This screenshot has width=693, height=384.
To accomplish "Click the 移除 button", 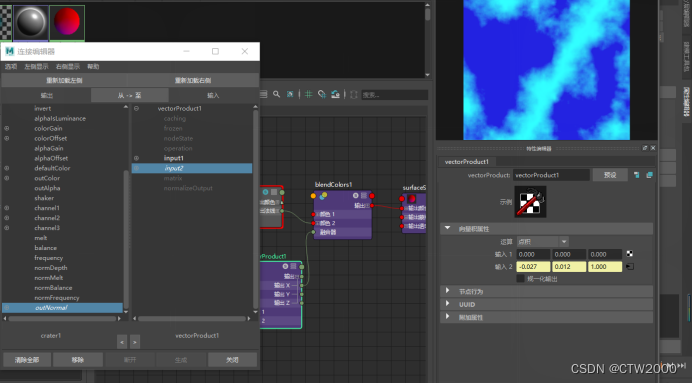I will pos(78,360).
